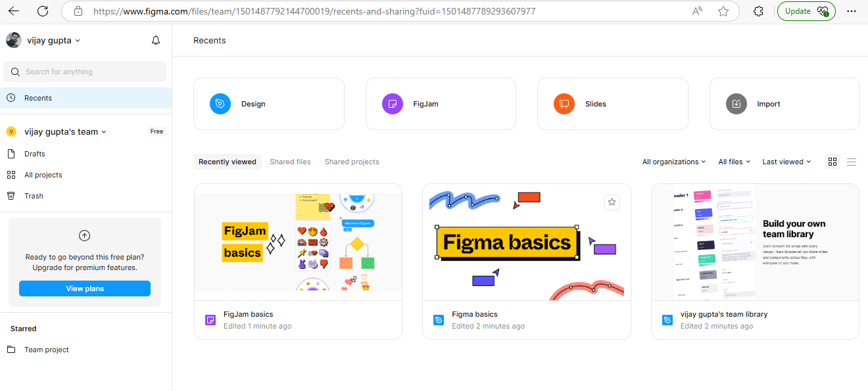Viewport: 868px width, 391px height.
Task: Open notifications with the bell icon
Action: point(156,41)
